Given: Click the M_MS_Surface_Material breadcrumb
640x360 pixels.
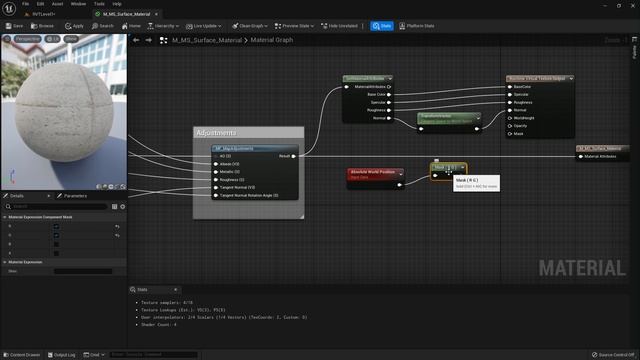Looking at the screenshot, I should click(207, 40).
